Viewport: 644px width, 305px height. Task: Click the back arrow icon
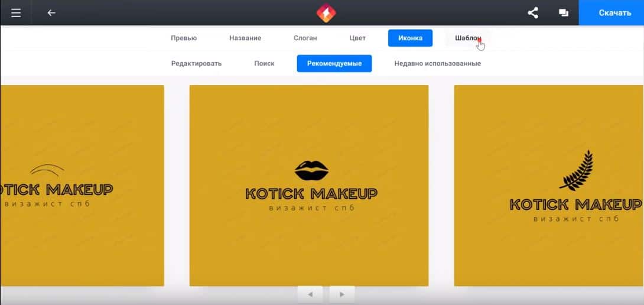(51, 12)
